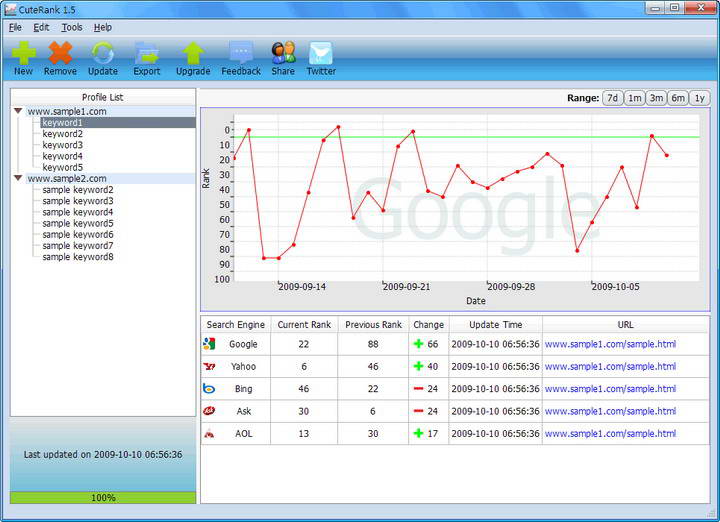Click the CuteRank title bar app icon
This screenshot has width=720, height=522.
(x=10, y=9)
